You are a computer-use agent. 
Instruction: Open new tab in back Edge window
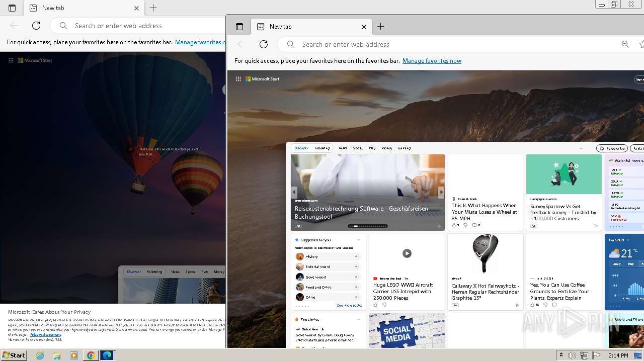[x=153, y=8]
